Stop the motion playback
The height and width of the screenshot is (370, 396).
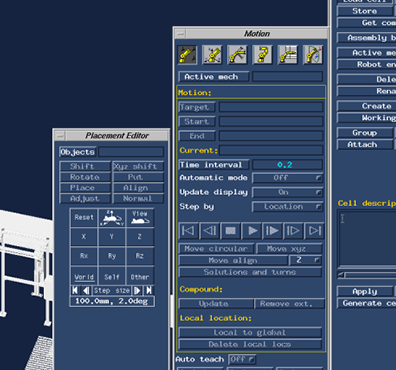[x=230, y=231]
